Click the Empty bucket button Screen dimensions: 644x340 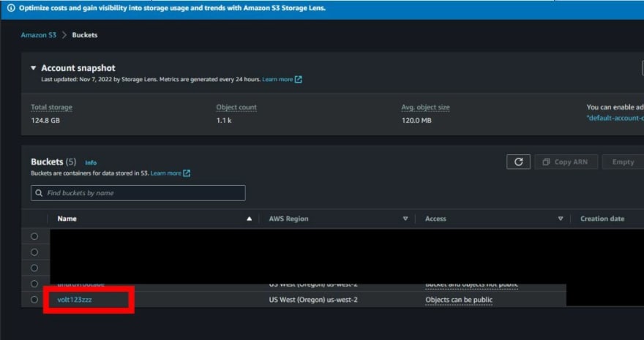coord(623,162)
